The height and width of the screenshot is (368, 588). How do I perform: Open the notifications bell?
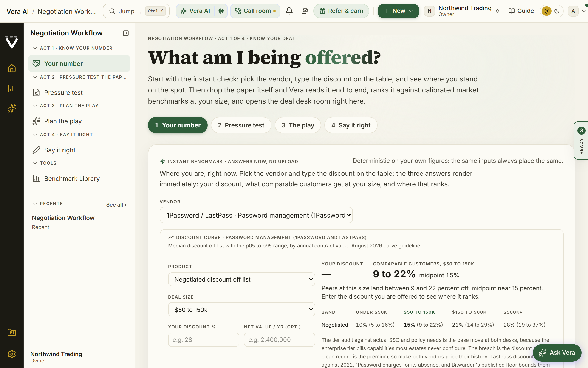[289, 11]
